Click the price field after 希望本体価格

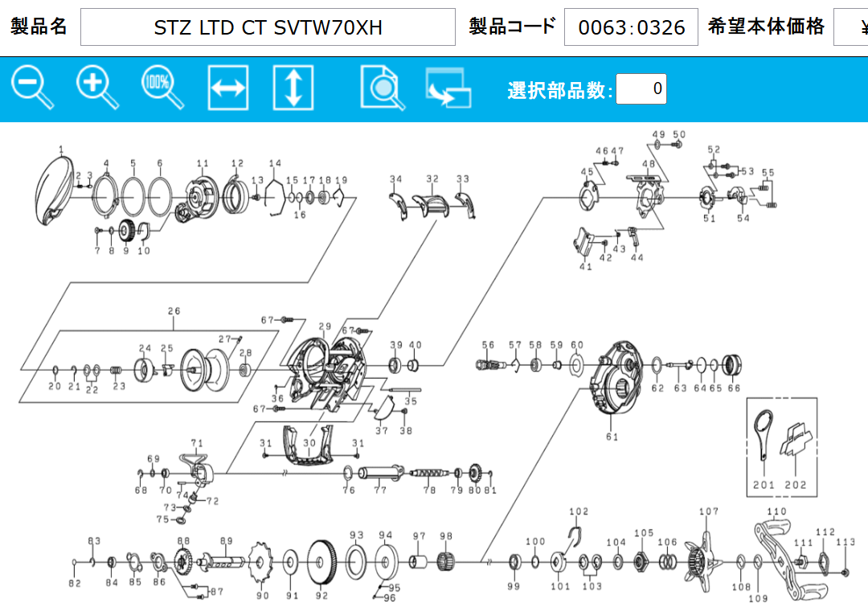coord(850,28)
